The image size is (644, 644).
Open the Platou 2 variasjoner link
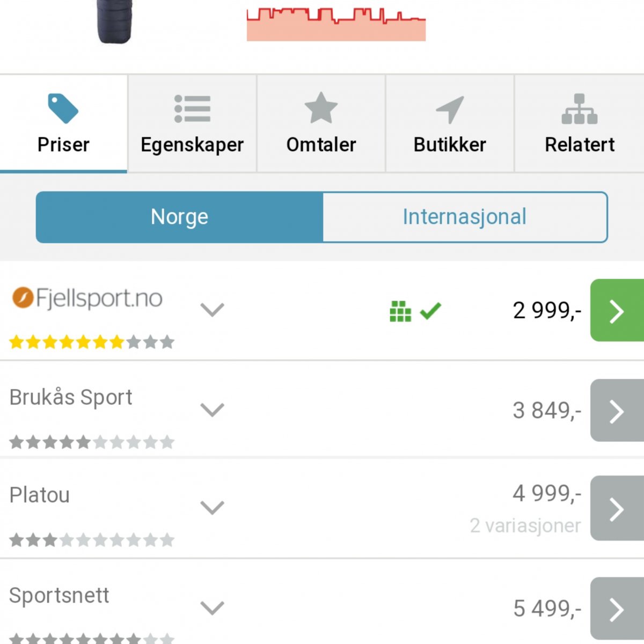[x=525, y=526]
